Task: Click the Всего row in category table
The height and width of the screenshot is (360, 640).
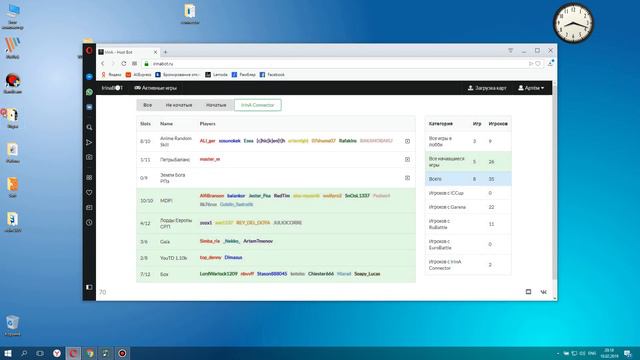Action: 468,179
